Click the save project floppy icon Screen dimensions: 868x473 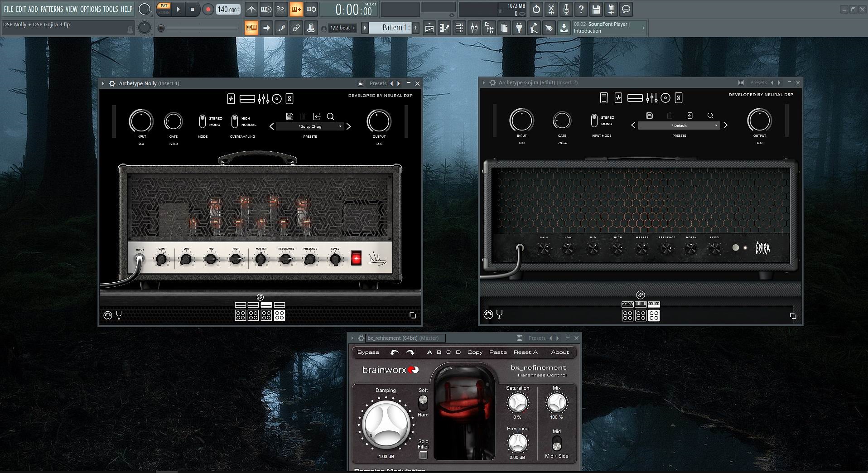pyautogui.click(x=596, y=9)
